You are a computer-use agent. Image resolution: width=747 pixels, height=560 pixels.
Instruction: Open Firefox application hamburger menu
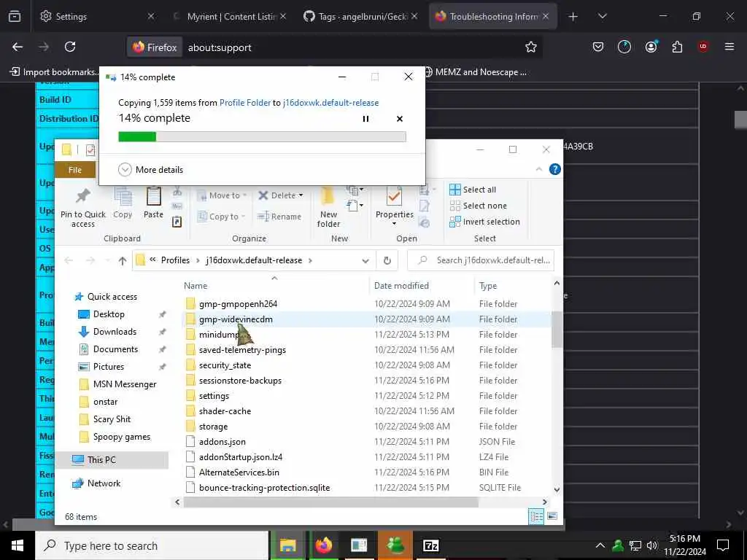point(729,47)
